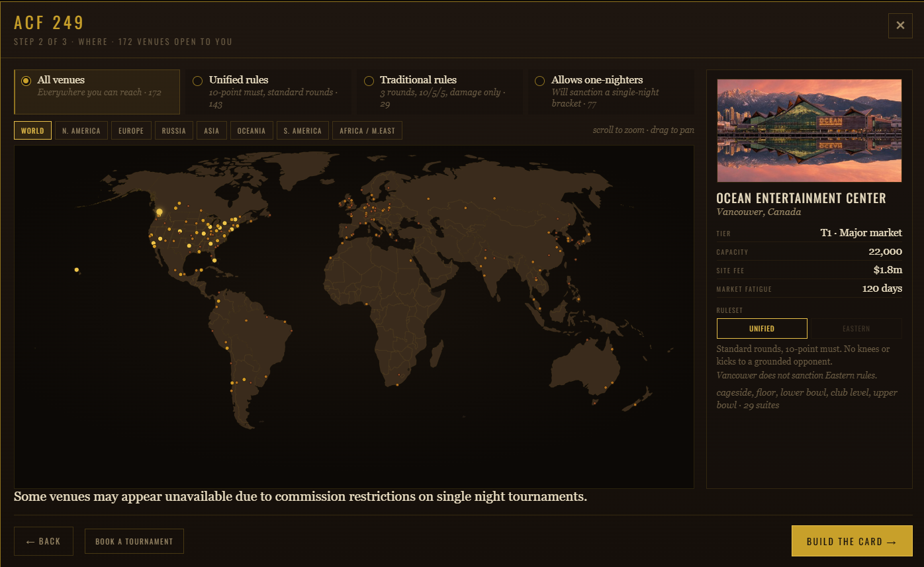Viewport: 924px width, 567px height.
Task: Switch to the ASIA region tab
Action: click(x=212, y=131)
